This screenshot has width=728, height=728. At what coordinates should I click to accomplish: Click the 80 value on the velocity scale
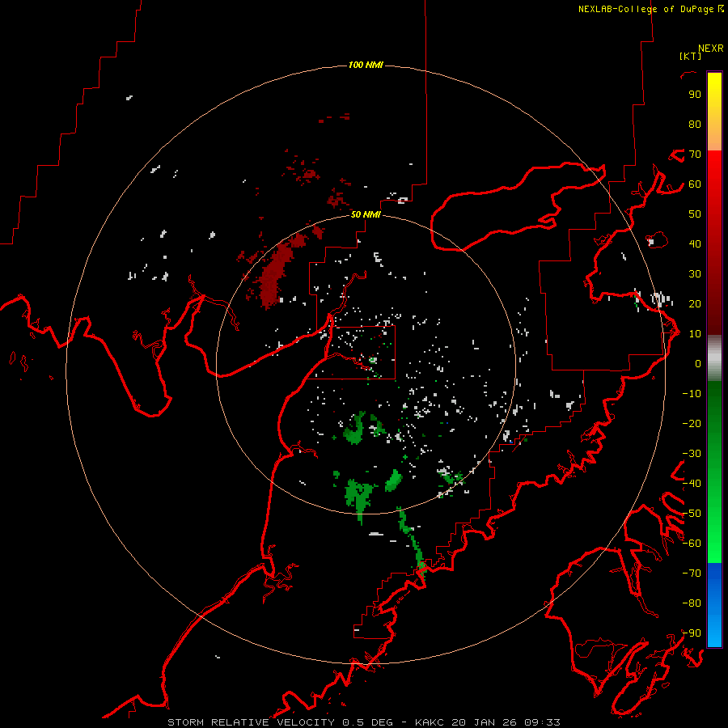[x=695, y=124]
